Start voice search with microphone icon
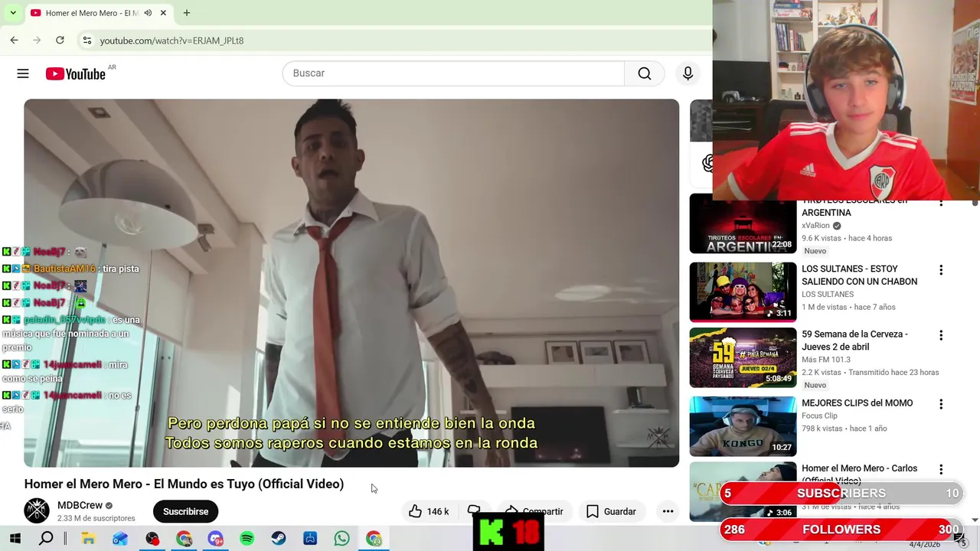This screenshot has width=980, height=551. coord(688,73)
